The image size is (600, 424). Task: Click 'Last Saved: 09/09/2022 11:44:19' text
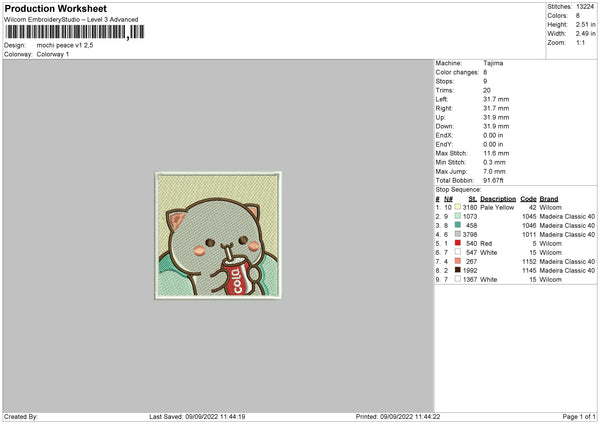click(x=197, y=416)
